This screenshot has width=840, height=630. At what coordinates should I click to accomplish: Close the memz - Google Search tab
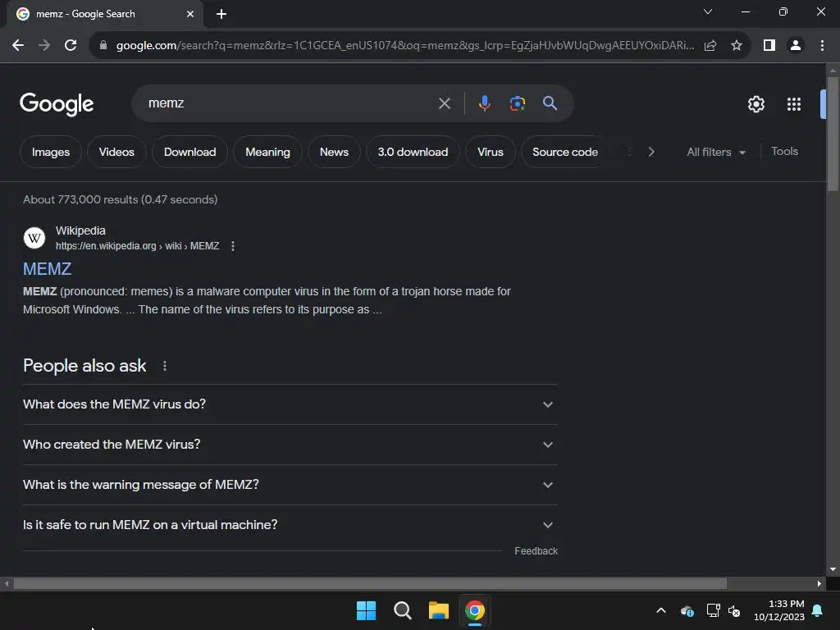pos(190,14)
